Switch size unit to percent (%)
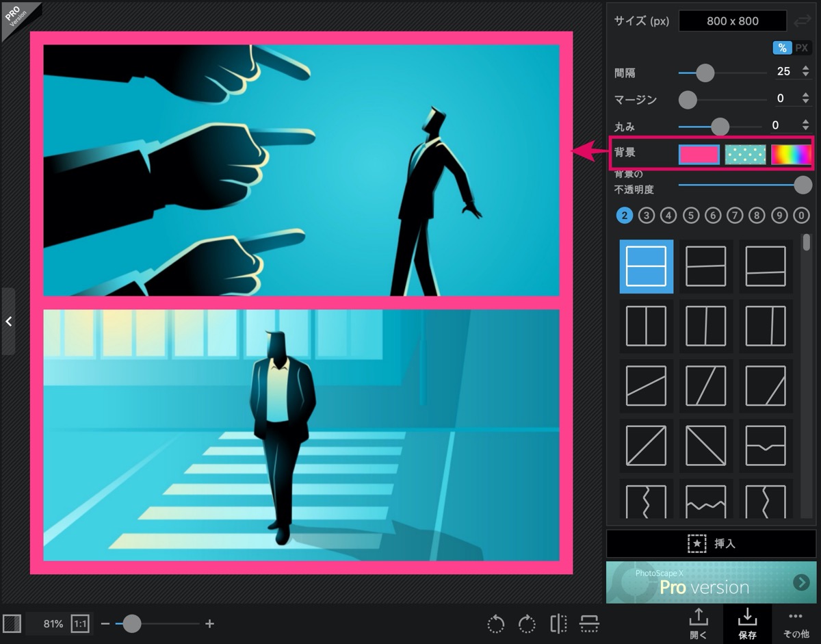 pyautogui.click(x=782, y=48)
